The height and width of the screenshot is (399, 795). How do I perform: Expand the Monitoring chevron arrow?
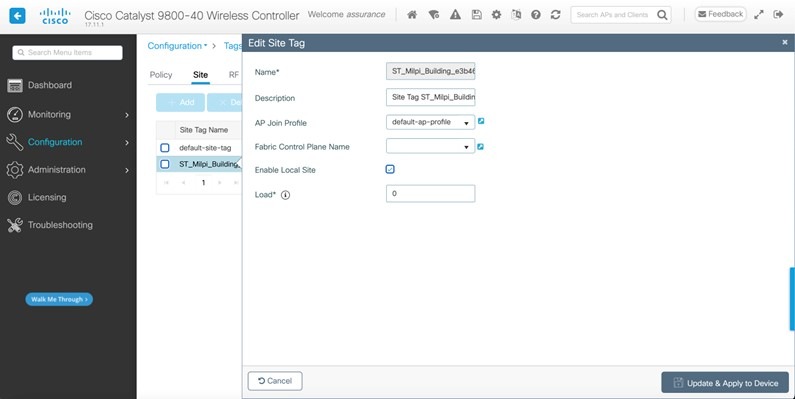(x=127, y=115)
